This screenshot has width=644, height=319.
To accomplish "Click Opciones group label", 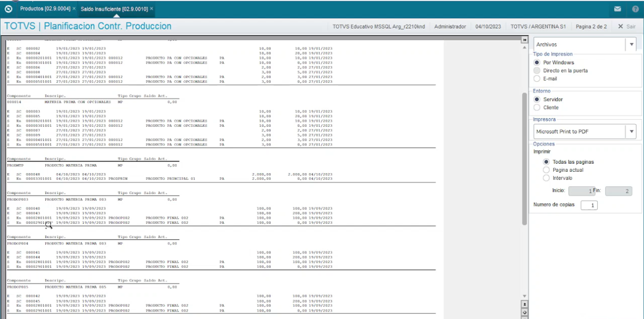I will [x=544, y=144].
